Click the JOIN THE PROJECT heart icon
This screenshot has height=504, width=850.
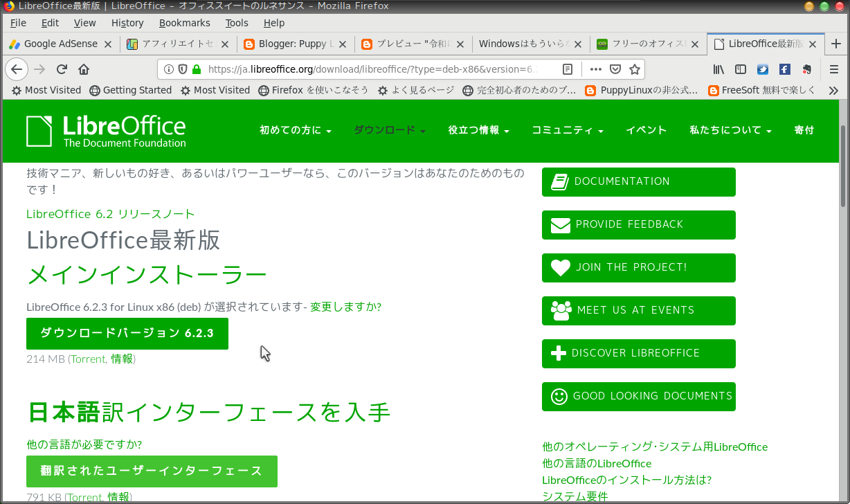(560, 268)
